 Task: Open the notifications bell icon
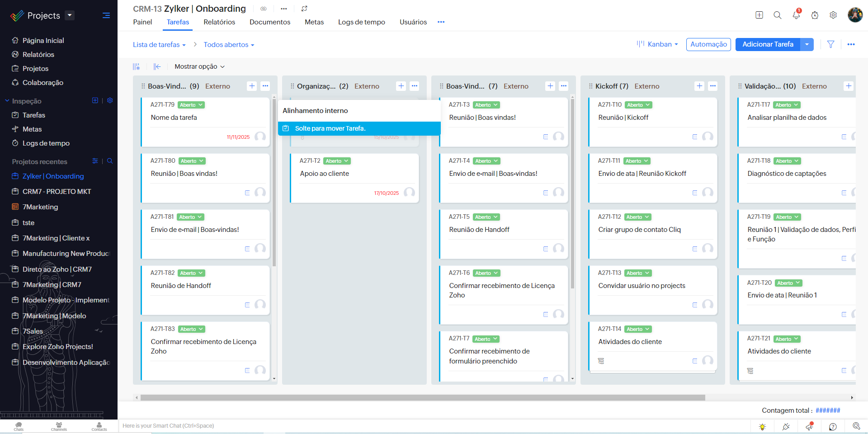tap(796, 15)
